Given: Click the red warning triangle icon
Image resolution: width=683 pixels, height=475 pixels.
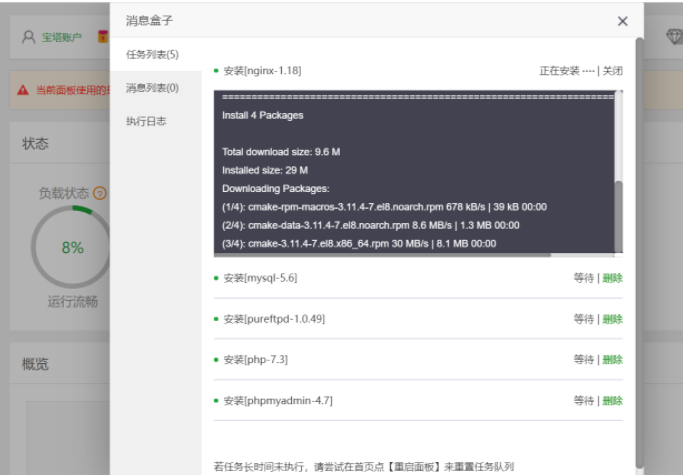Looking at the screenshot, I should pyautogui.click(x=23, y=90).
